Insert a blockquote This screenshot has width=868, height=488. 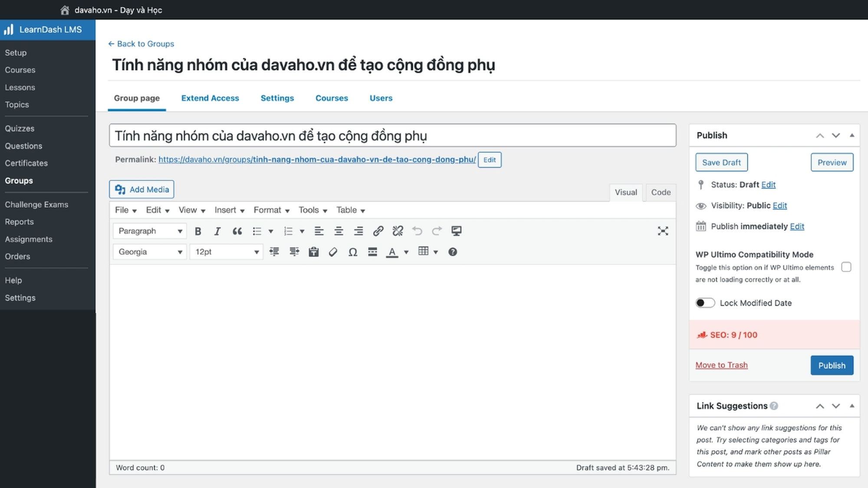point(237,231)
